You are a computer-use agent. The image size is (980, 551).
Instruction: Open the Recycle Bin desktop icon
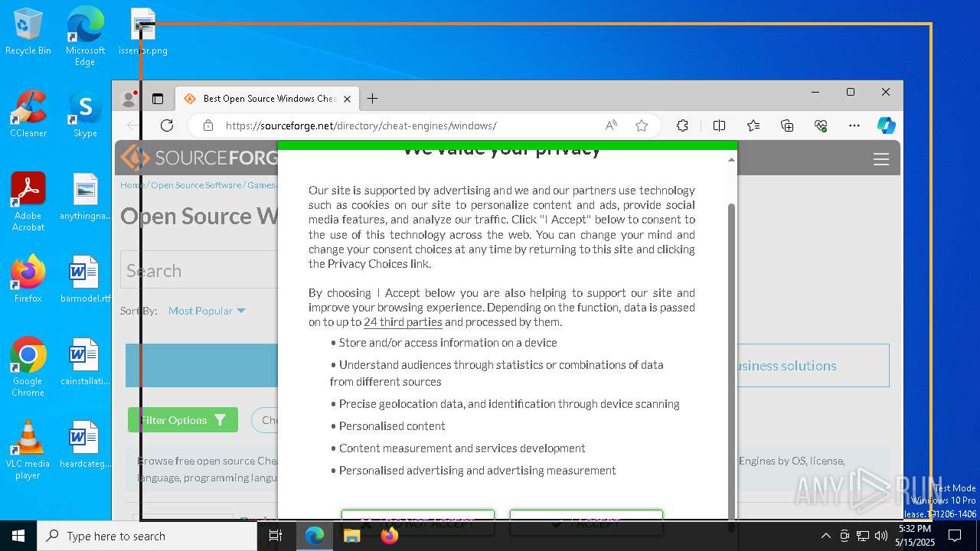click(28, 32)
